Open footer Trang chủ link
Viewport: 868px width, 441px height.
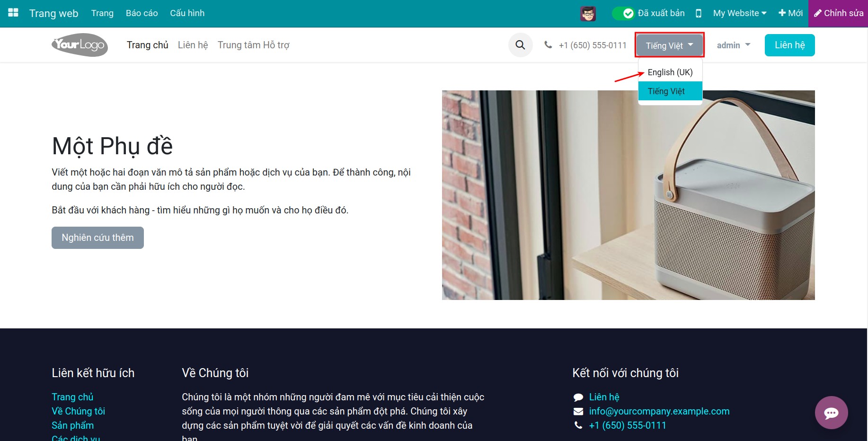point(72,397)
